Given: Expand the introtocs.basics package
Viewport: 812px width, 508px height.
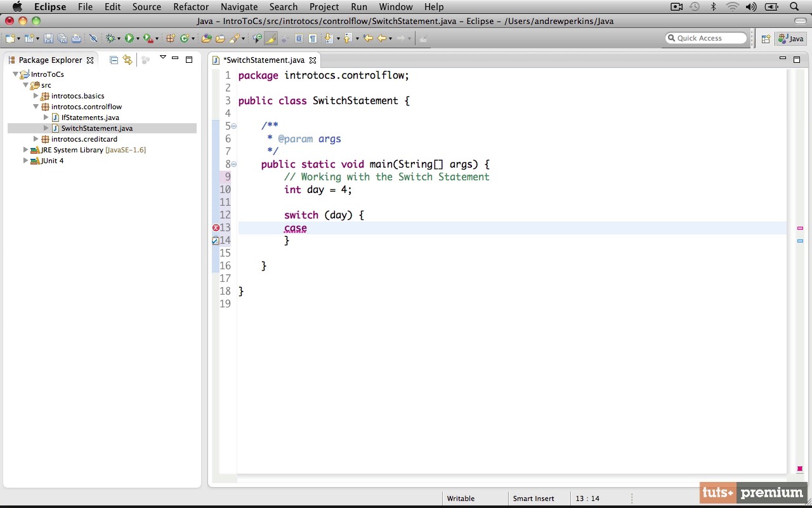Looking at the screenshot, I should (x=36, y=96).
